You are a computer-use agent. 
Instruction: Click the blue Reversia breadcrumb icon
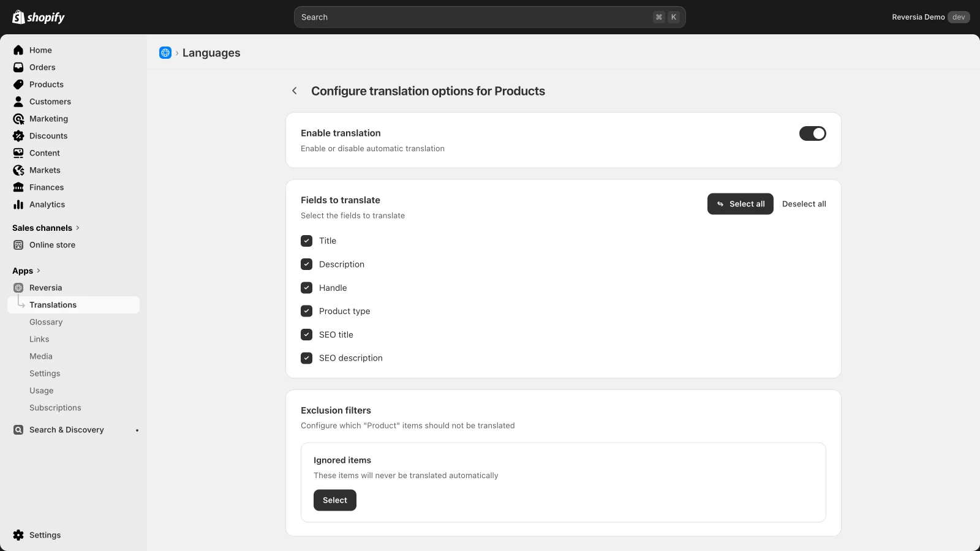coord(165,53)
